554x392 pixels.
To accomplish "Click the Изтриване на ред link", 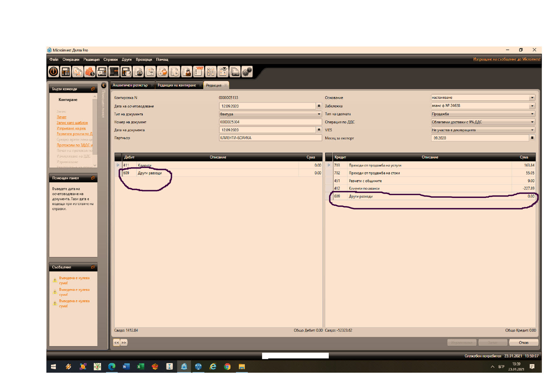I will 71,128.
